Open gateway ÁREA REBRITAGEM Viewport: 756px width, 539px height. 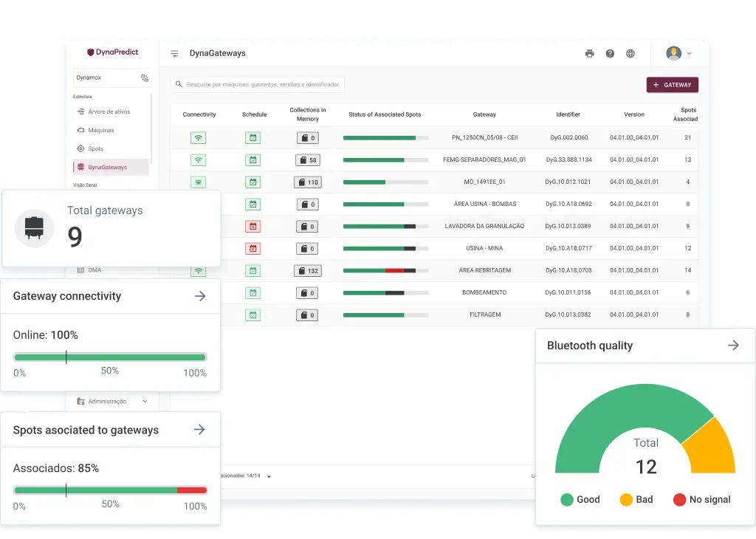click(x=484, y=270)
